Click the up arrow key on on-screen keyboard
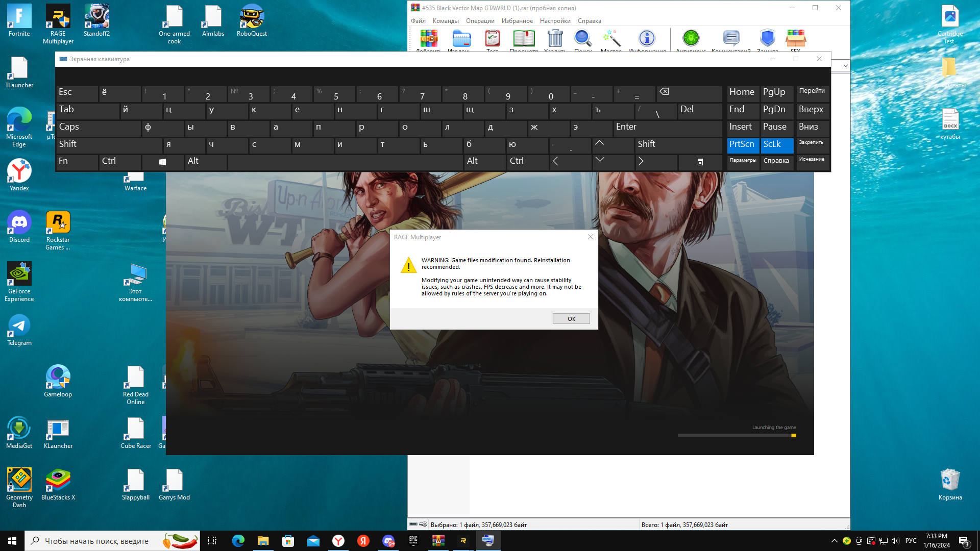 (613, 145)
